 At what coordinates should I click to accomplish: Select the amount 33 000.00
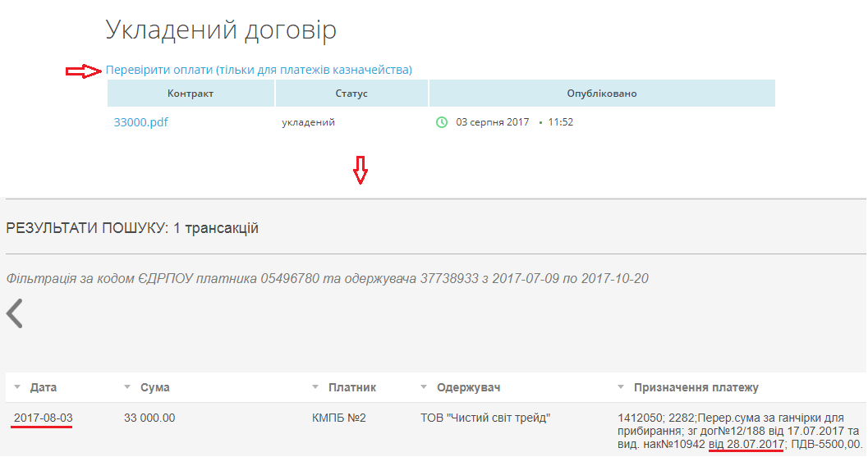(x=149, y=418)
